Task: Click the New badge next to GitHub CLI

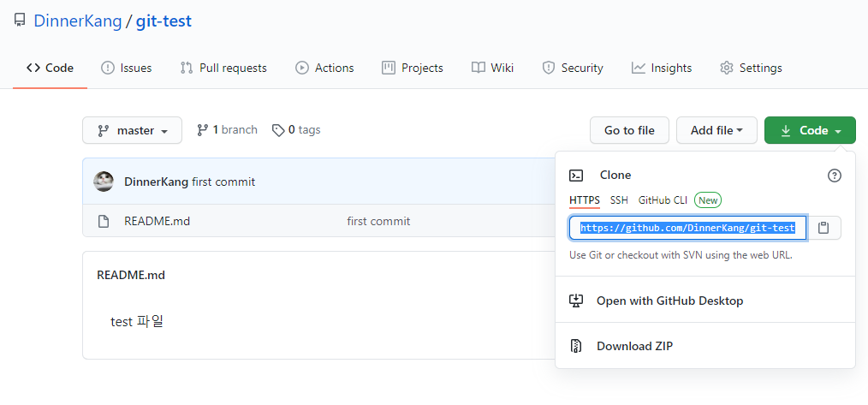Action: click(708, 200)
